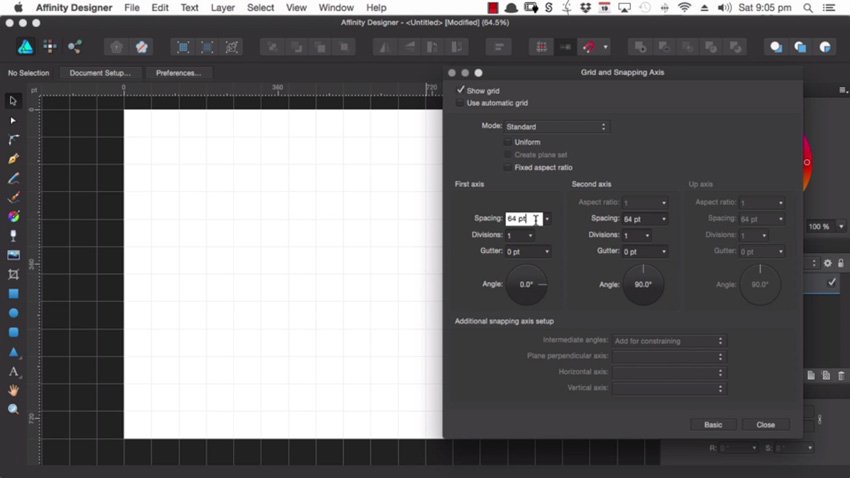Viewport: 850px width, 478px height.
Task: Click the Document Setup... button
Action: [x=100, y=73]
